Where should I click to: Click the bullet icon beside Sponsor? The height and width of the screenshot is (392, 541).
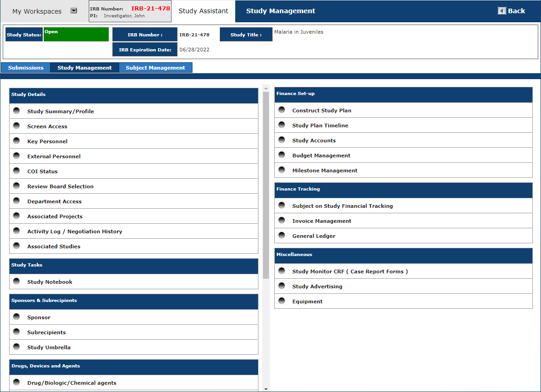coord(16,317)
